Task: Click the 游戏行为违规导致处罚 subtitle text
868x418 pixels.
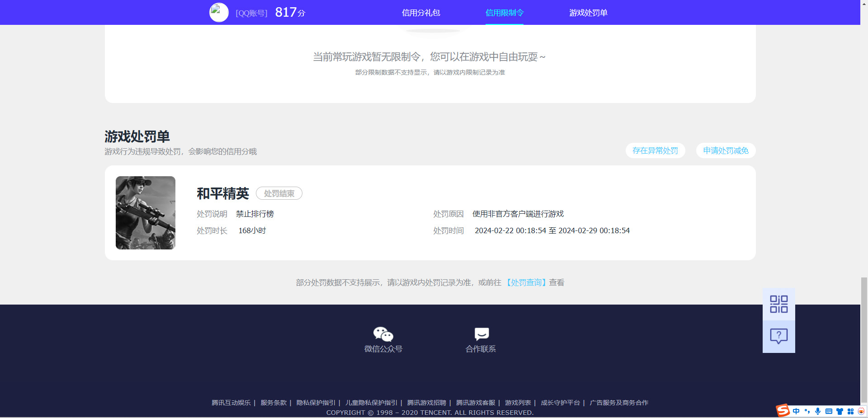Action: [180, 151]
